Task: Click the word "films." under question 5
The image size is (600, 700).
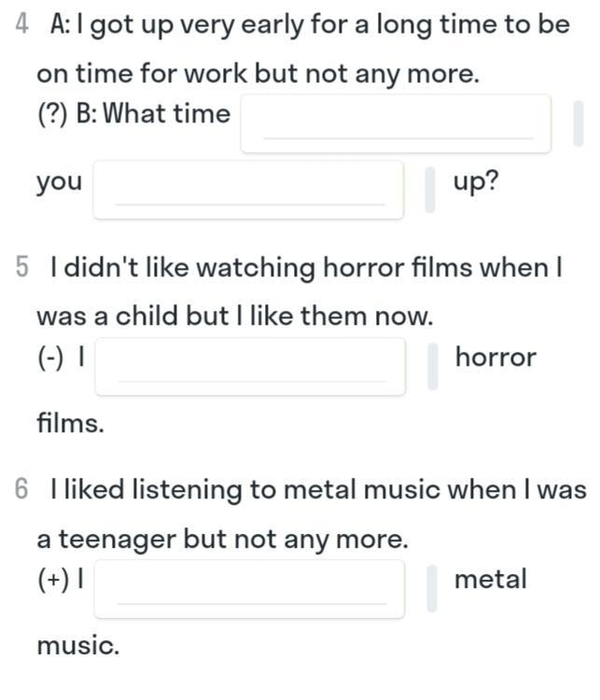Action: pyautogui.click(x=71, y=423)
